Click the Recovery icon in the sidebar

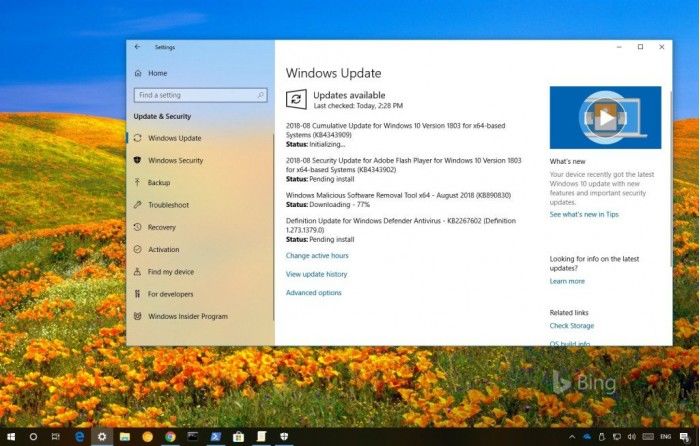click(137, 227)
